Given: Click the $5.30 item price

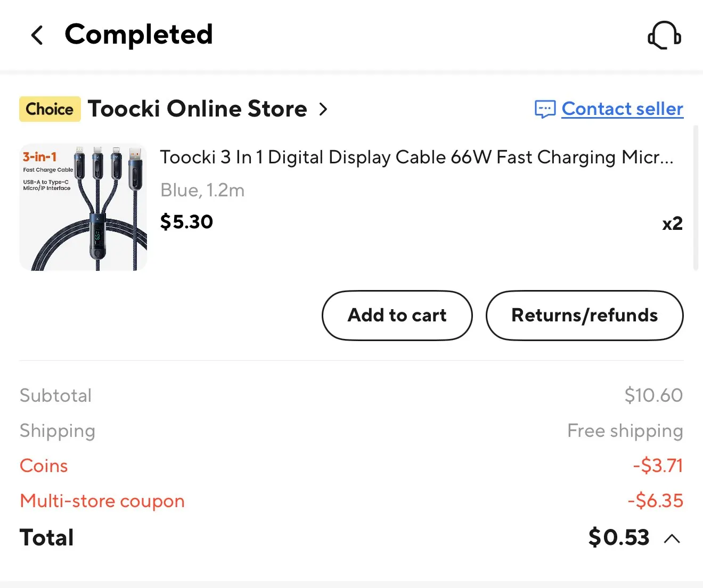Looking at the screenshot, I should pyautogui.click(x=186, y=222).
